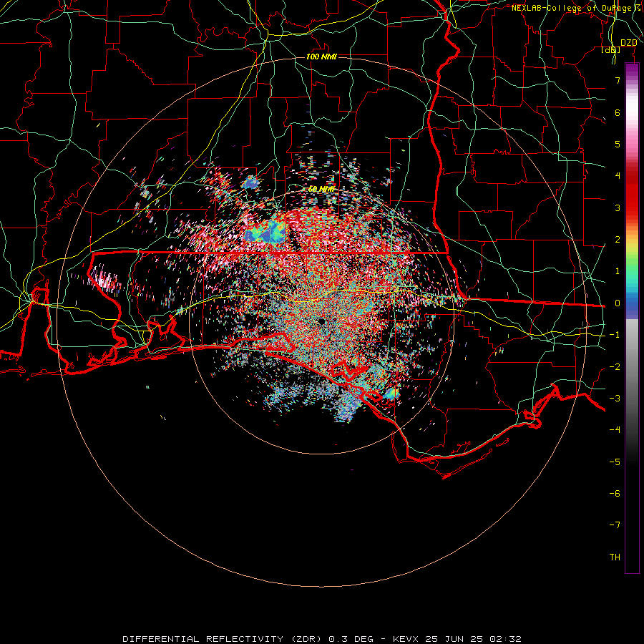Click the 4 value on color scale
The image size is (644, 644).
point(618,176)
